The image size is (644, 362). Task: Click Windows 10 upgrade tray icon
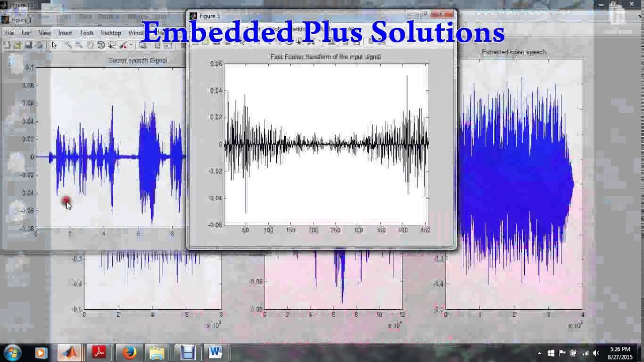point(551,353)
